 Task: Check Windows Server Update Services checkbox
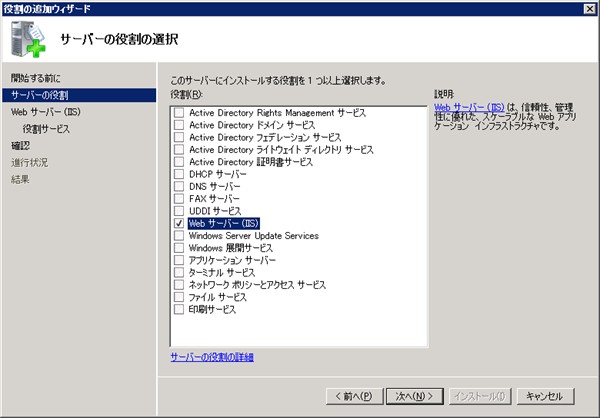point(179,235)
